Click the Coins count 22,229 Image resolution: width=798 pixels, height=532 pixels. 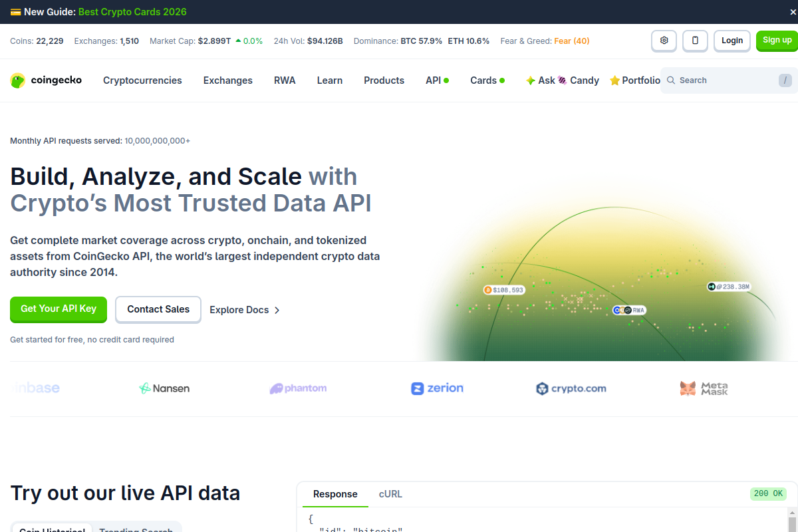coord(50,41)
